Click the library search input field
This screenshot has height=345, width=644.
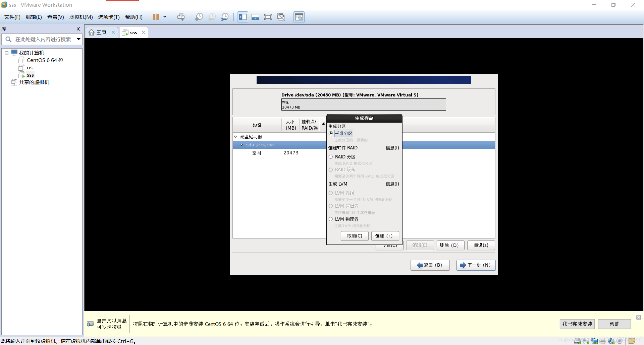(43, 39)
